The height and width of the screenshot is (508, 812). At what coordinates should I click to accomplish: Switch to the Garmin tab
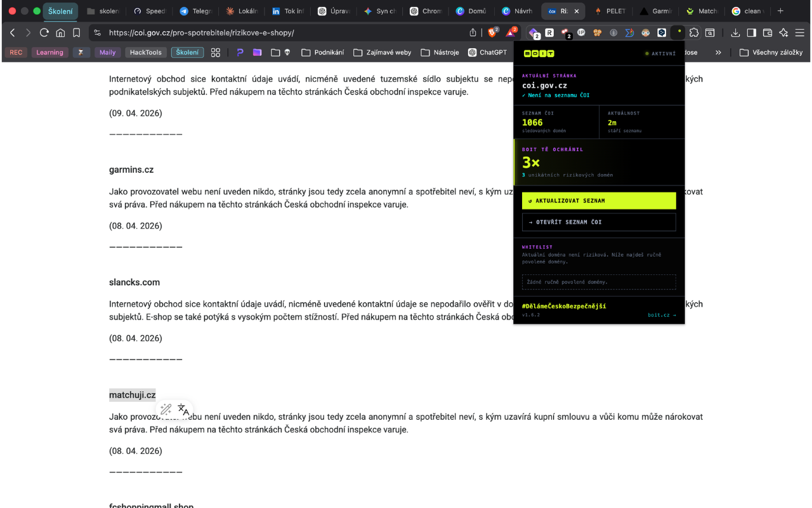[x=656, y=11]
